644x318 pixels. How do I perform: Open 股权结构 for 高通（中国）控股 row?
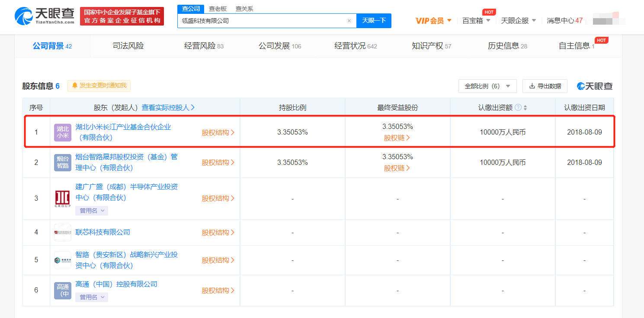218,290
